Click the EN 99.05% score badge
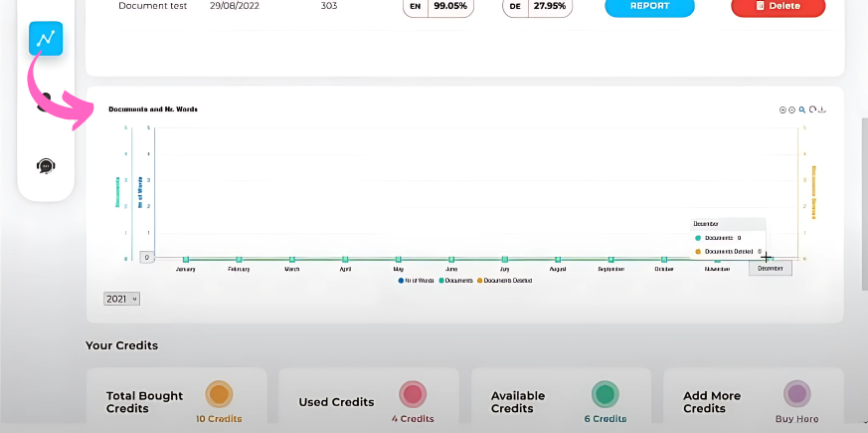868x433 pixels. pos(438,6)
